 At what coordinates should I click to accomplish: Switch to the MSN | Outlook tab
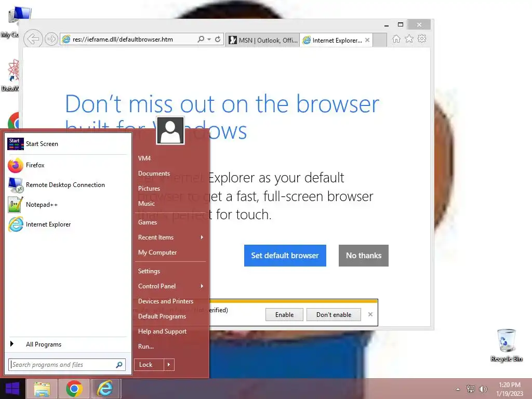(x=263, y=40)
